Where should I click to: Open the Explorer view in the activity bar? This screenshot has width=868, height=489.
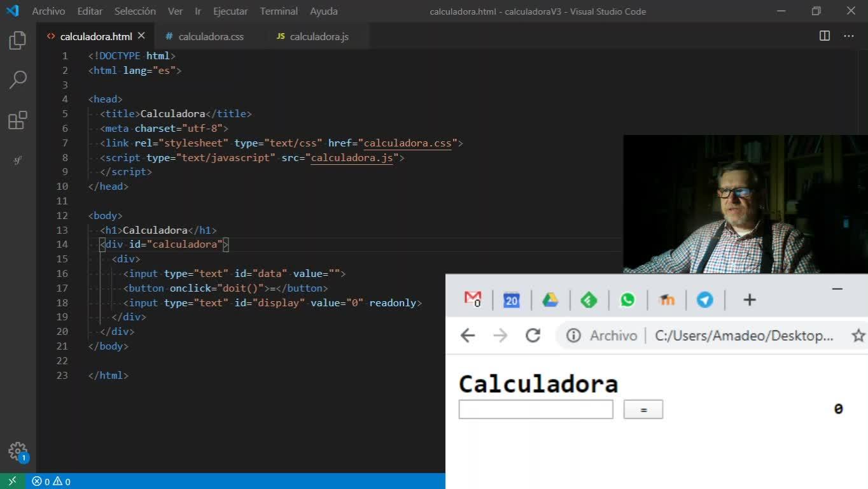[x=18, y=41]
